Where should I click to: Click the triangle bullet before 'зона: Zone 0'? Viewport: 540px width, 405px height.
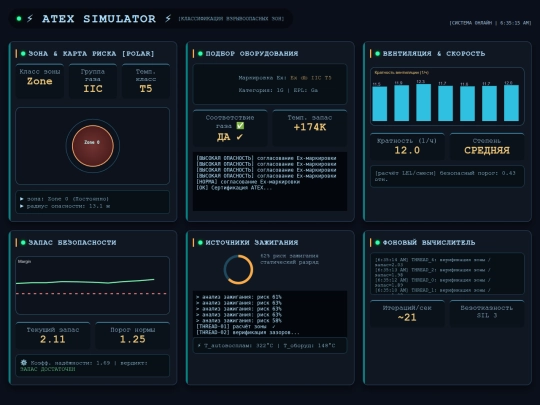click(x=22, y=199)
